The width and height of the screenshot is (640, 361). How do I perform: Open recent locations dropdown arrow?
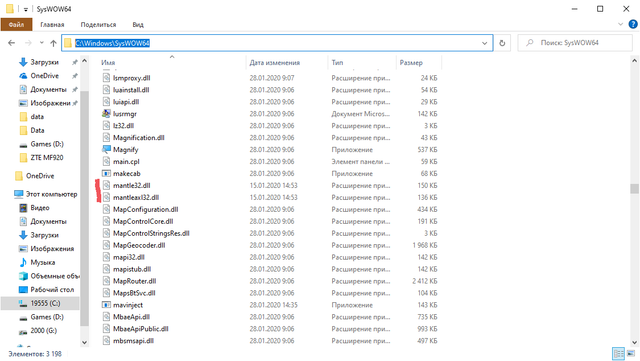click(42, 43)
